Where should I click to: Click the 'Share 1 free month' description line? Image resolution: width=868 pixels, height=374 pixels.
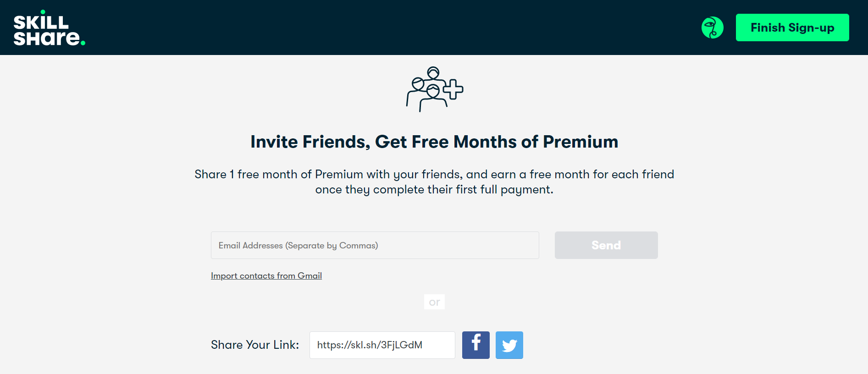pyautogui.click(x=434, y=175)
